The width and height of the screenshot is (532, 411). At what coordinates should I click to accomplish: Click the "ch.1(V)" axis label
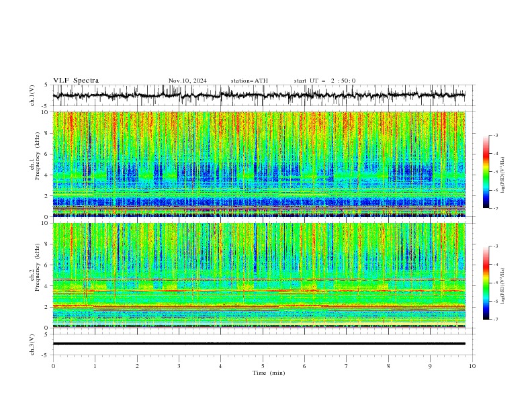[x=32, y=95]
